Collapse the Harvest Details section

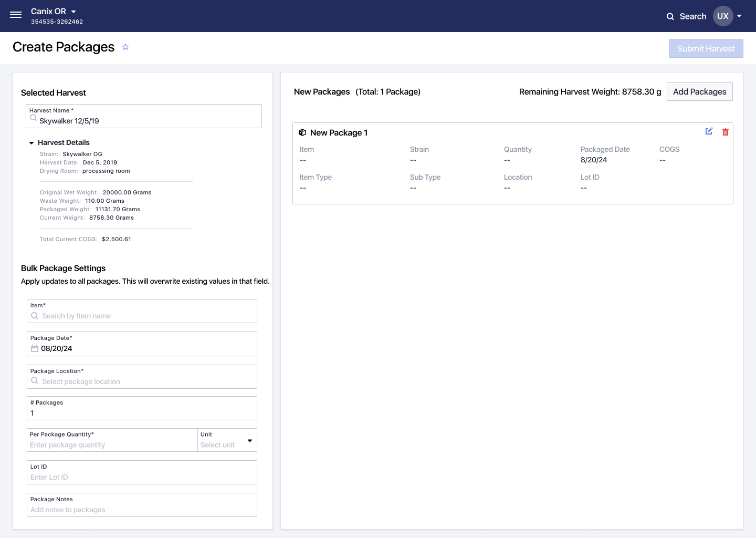coord(31,143)
